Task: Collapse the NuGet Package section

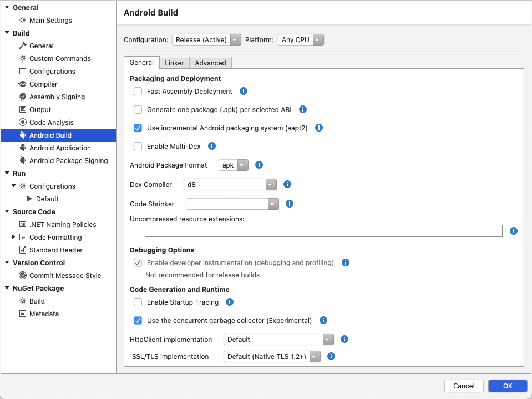Action: click(x=7, y=288)
